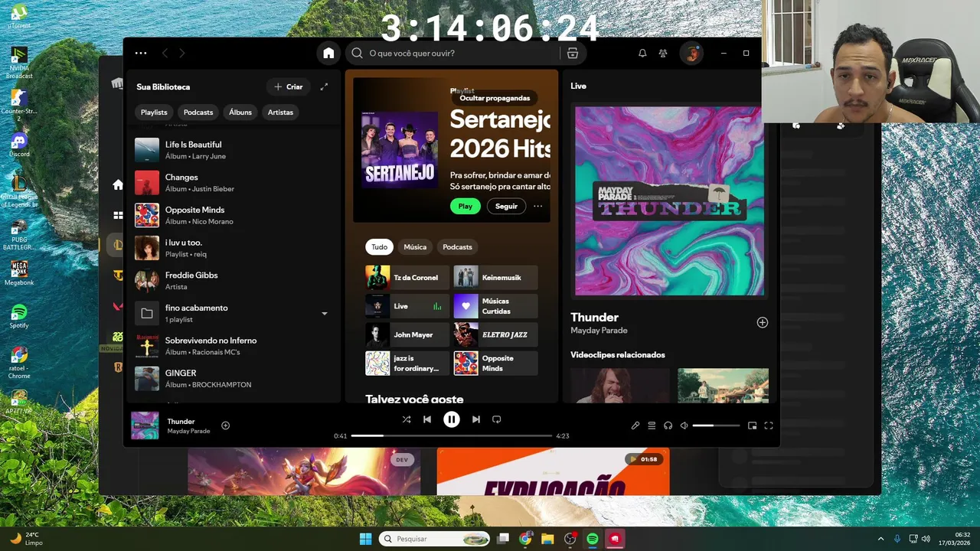Image resolution: width=980 pixels, height=551 pixels.
Task: Open Chrome from the Windows taskbar
Action: click(525, 539)
